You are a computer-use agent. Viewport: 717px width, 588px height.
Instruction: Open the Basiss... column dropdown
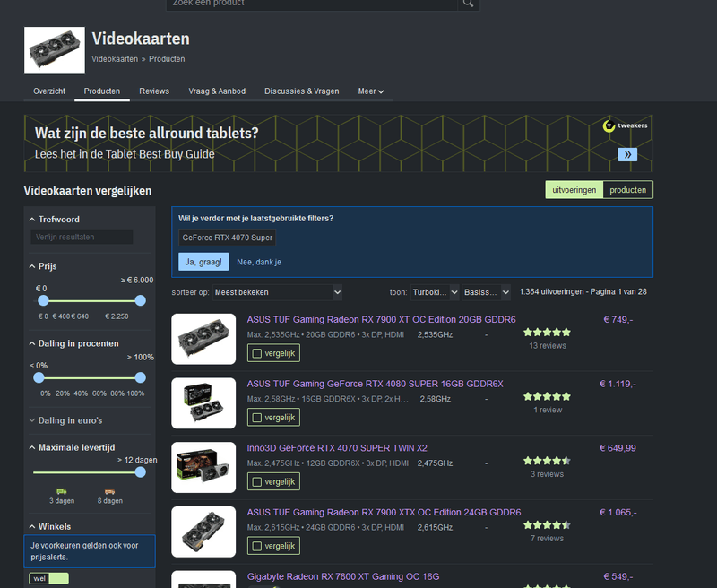tap(486, 292)
